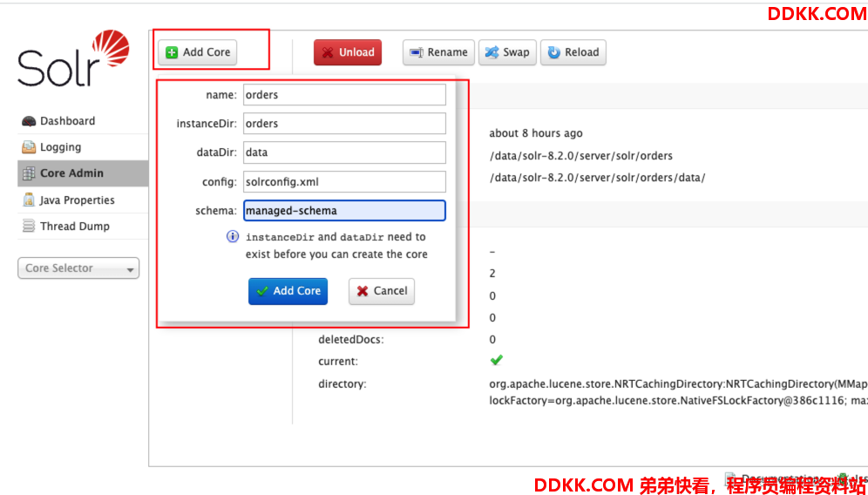868x495 pixels.
Task: Click the checkmark icon on blue Add Core
Action: click(262, 291)
